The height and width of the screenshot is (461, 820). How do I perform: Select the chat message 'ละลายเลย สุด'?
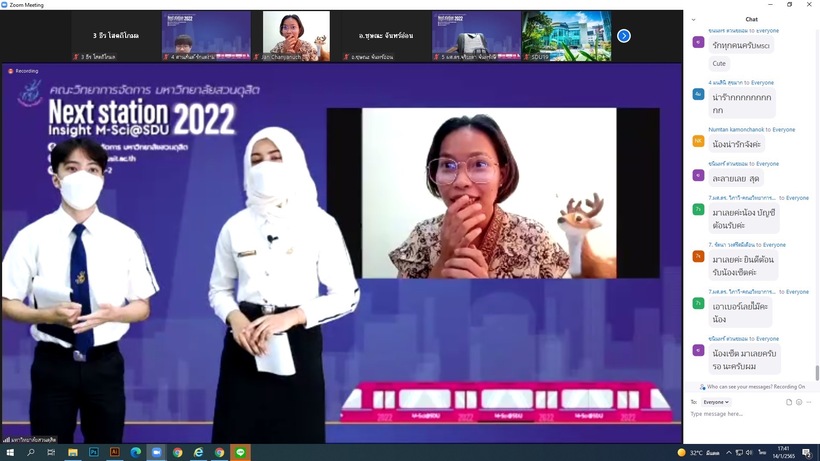735,178
